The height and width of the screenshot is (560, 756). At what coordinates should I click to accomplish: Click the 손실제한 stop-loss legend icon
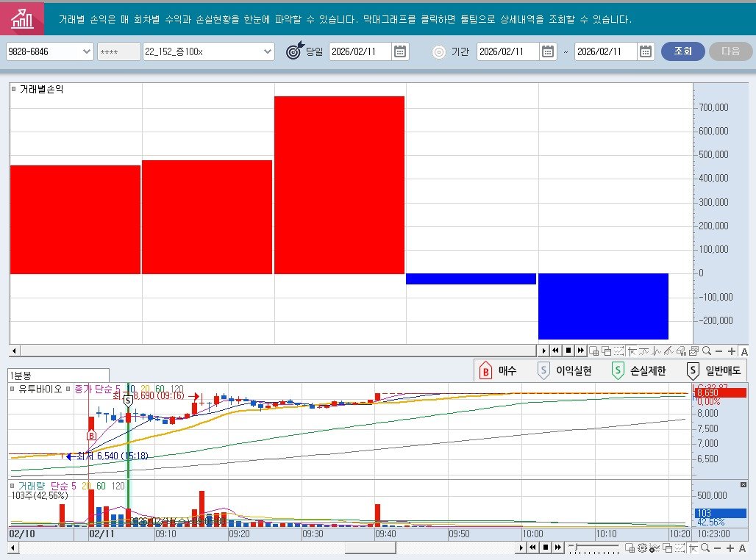tap(618, 370)
